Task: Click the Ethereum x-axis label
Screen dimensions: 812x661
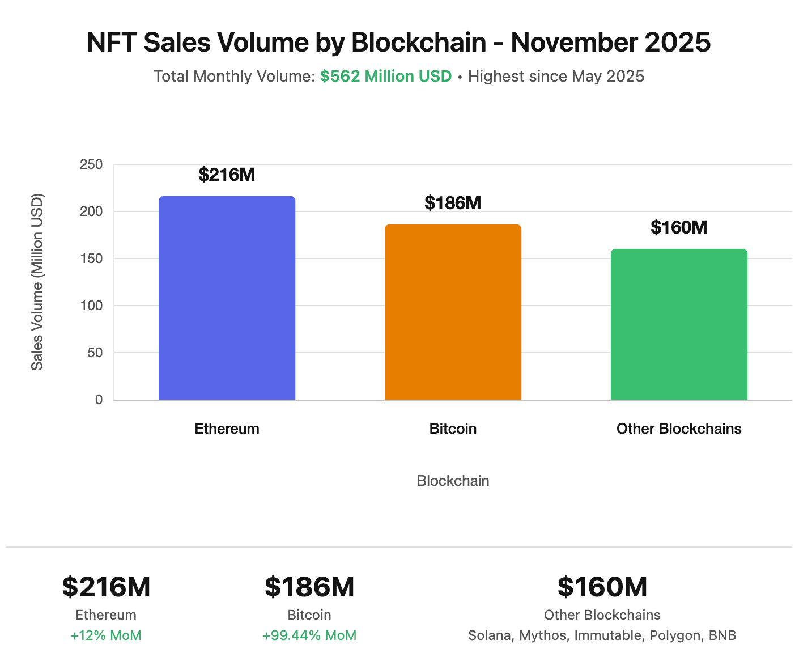Action: coord(227,429)
